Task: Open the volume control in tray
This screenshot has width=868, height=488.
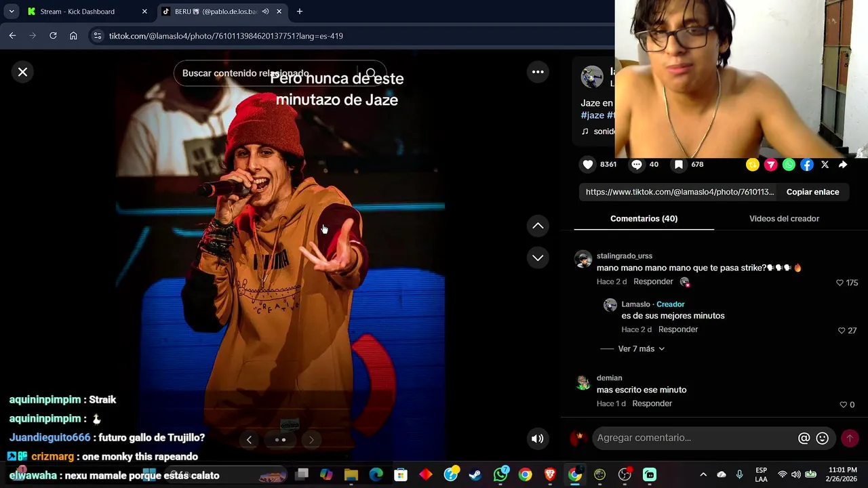Action: click(x=796, y=474)
